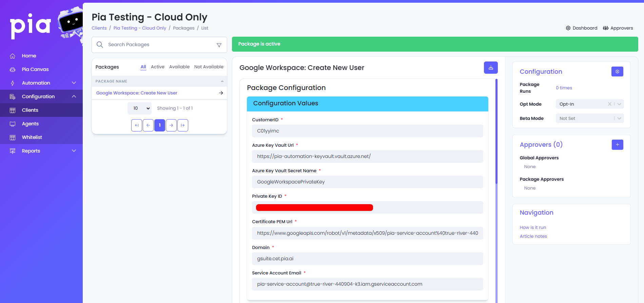Go to next page of packages

[x=171, y=125]
